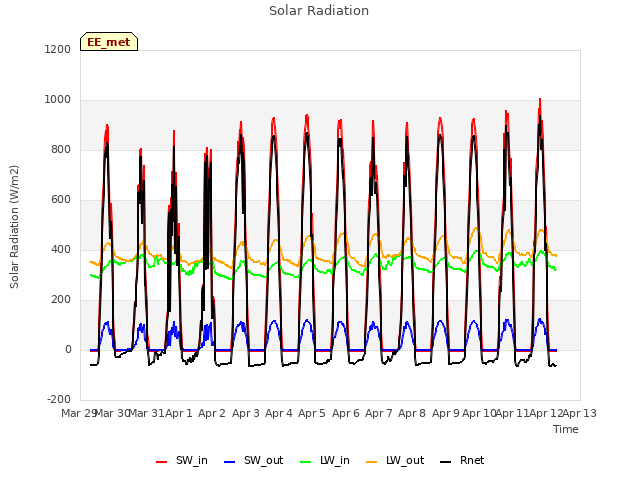
Task: Click the Apr 7 x-axis tick label
Action: tap(379, 413)
